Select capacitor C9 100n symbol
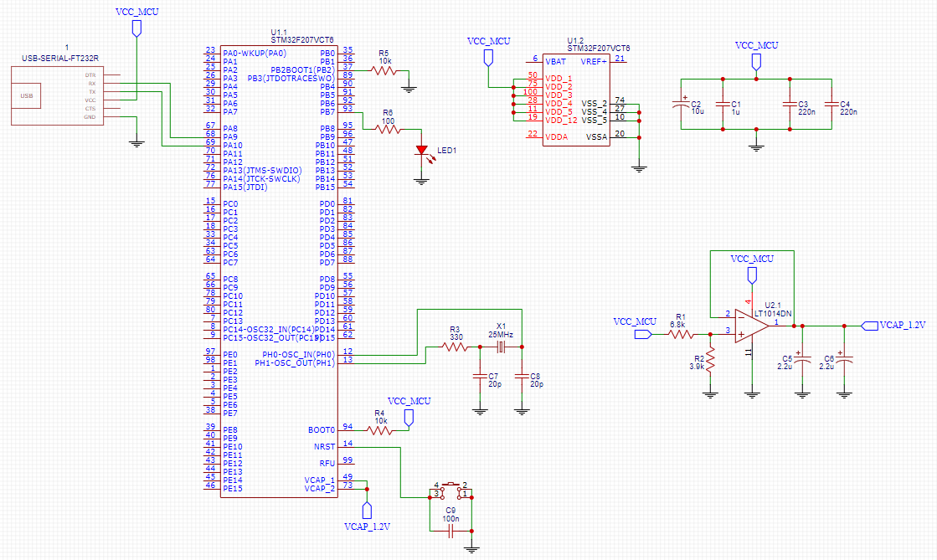Viewport: 937px width, 560px height. tap(450, 531)
